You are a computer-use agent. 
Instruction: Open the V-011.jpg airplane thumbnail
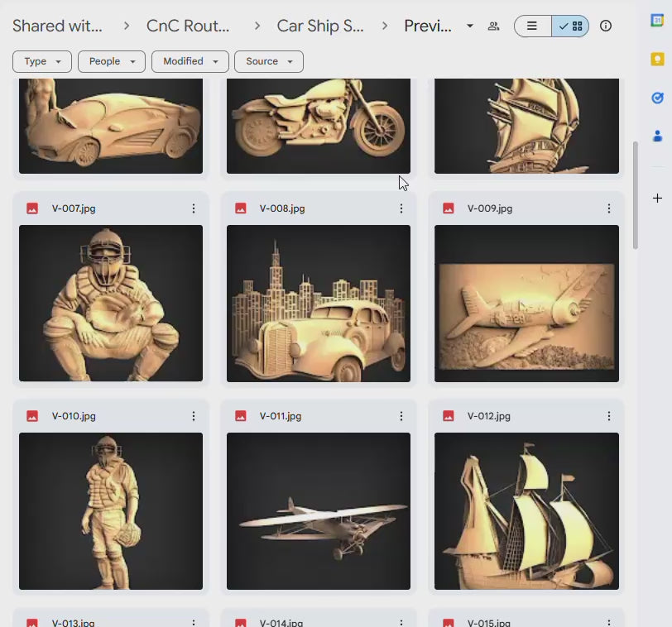[x=319, y=510]
